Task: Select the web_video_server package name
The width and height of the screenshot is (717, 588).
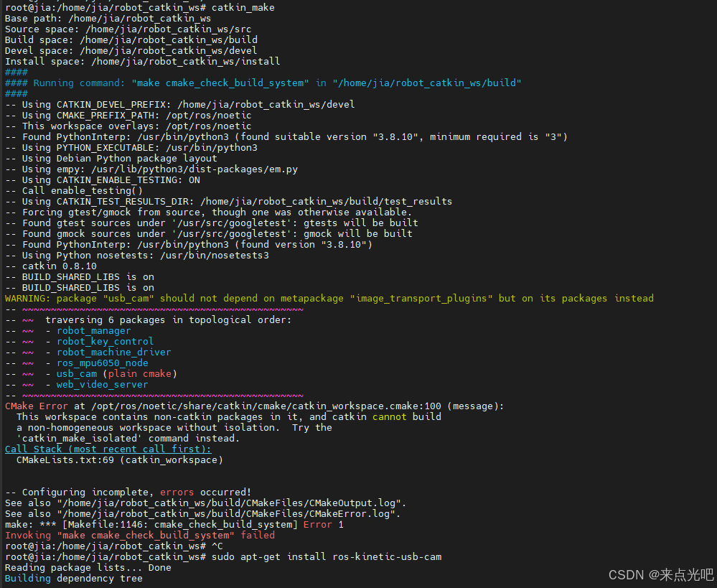Action: pyautogui.click(x=102, y=384)
